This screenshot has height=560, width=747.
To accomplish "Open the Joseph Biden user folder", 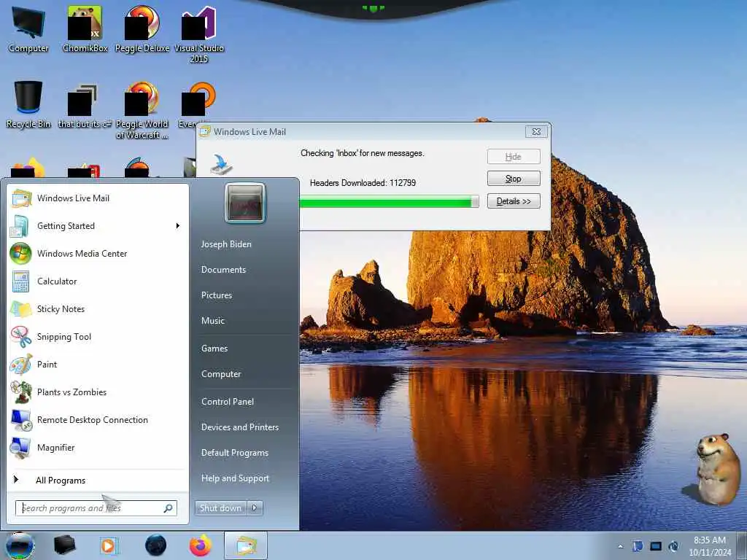I will pyautogui.click(x=226, y=244).
